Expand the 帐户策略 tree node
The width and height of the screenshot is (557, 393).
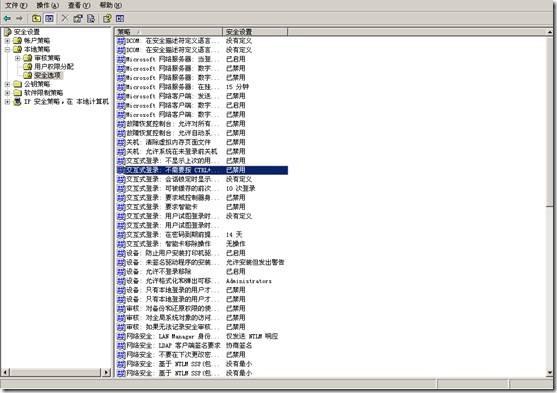[7, 41]
